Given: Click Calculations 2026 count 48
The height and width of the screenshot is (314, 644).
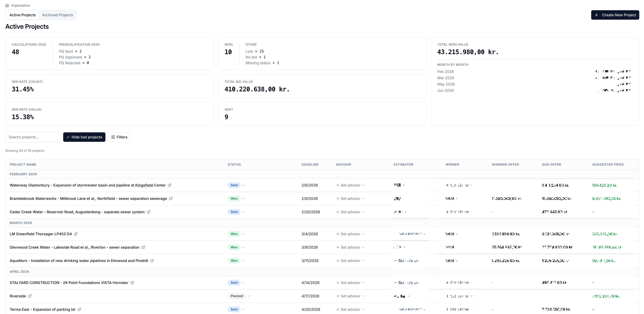Looking at the screenshot, I should coord(15,52).
